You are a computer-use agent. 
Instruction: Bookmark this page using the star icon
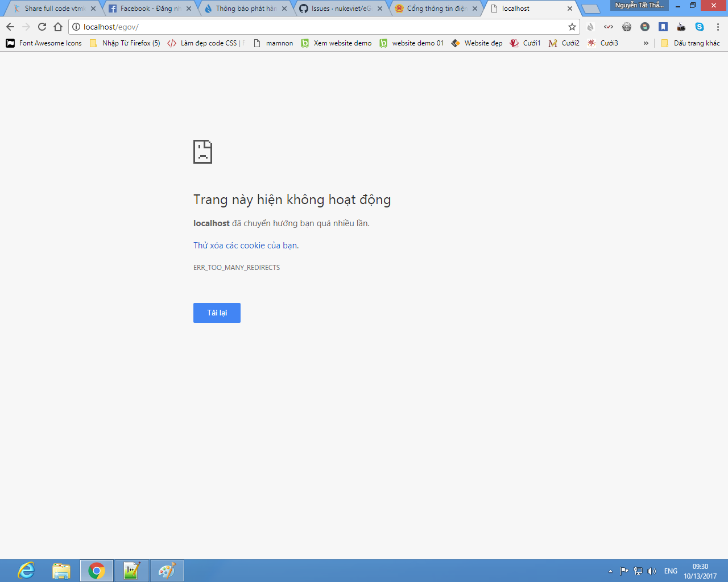coord(572,27)
